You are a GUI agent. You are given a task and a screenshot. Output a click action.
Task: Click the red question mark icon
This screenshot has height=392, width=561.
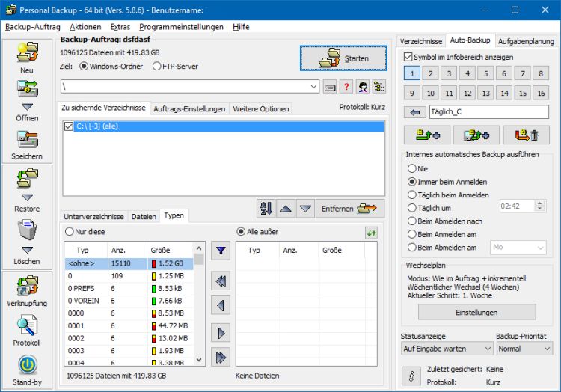point(346,87)
